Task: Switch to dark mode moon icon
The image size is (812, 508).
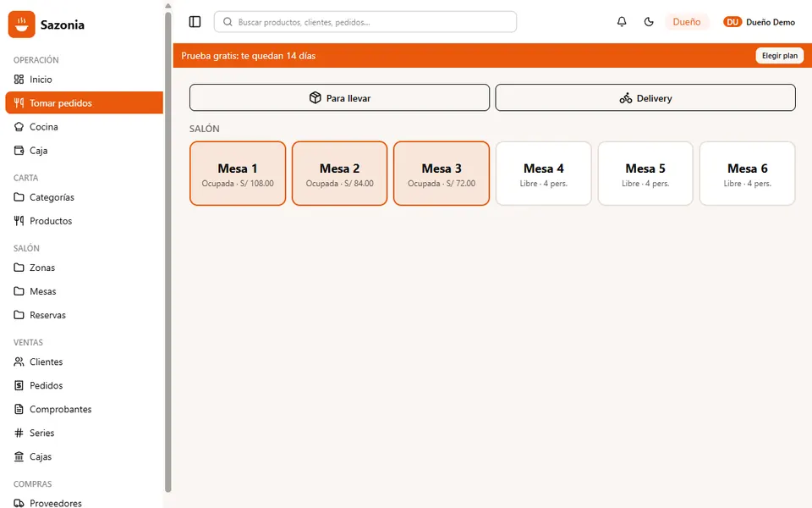Action: [649, 22]
